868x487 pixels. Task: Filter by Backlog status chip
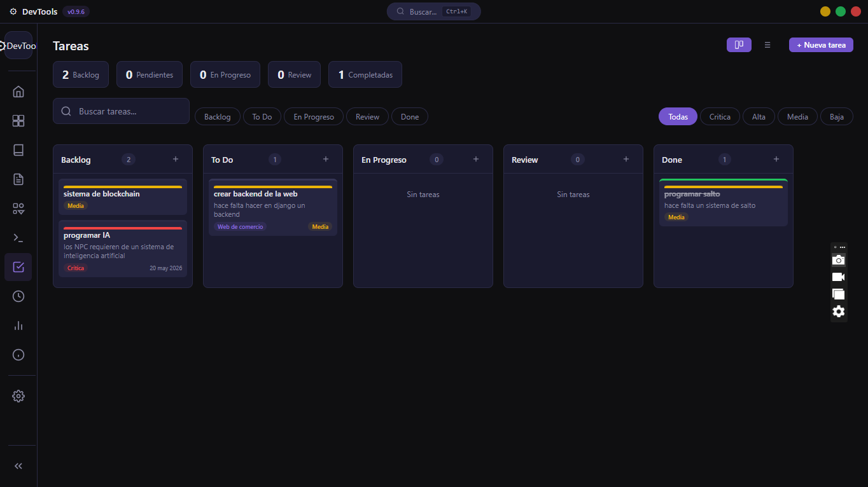pos(218,117)
